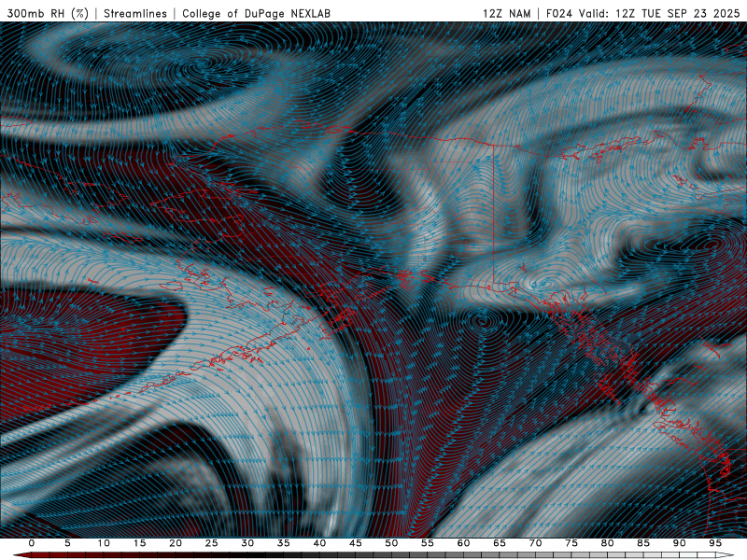The image size is (747, 560).
Task: Click the colorbar label "80"
Action: tap(608, 543)
